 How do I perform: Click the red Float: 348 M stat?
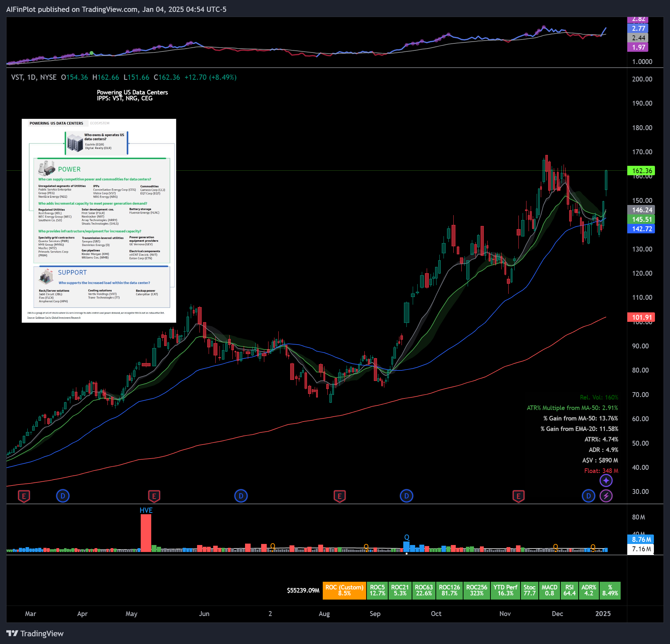pos(601,471)
